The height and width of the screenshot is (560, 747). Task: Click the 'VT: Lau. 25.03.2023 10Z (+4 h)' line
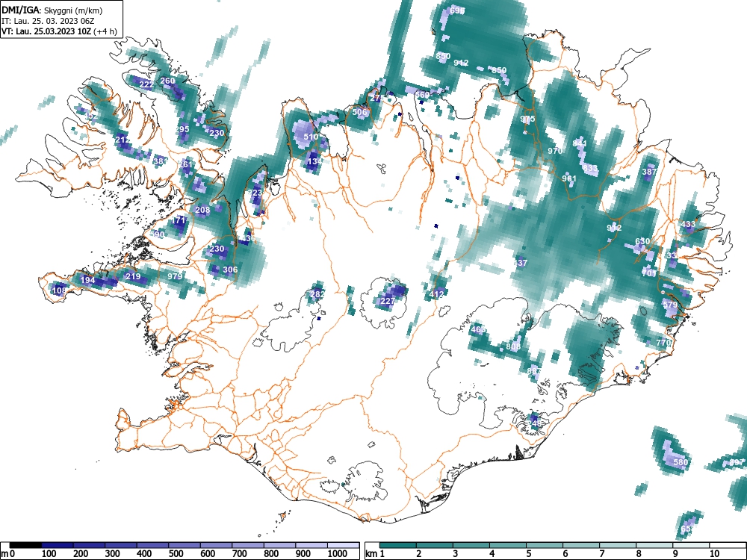58,31
